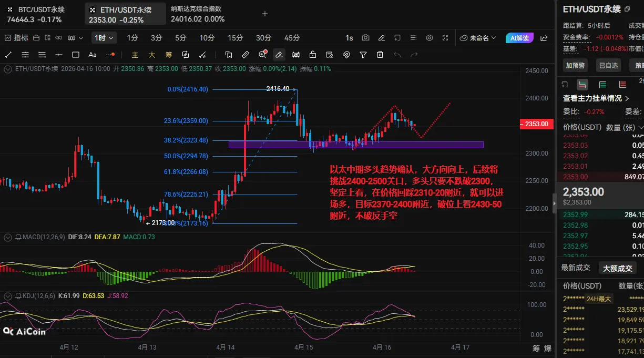The height and width of the screenshot is (358, 644).
Task: Toggle the magnet snap icon
Action: [x=346, y=55]
